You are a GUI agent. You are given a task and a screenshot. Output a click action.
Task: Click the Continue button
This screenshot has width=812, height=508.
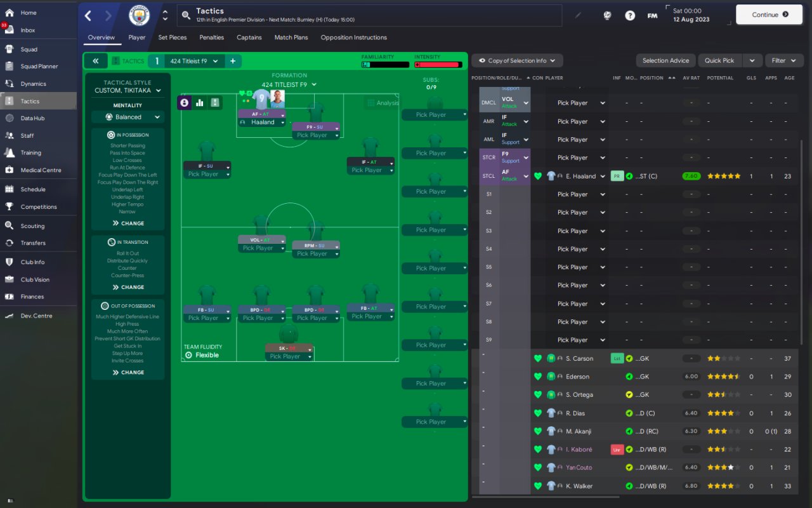click(769, 15)
